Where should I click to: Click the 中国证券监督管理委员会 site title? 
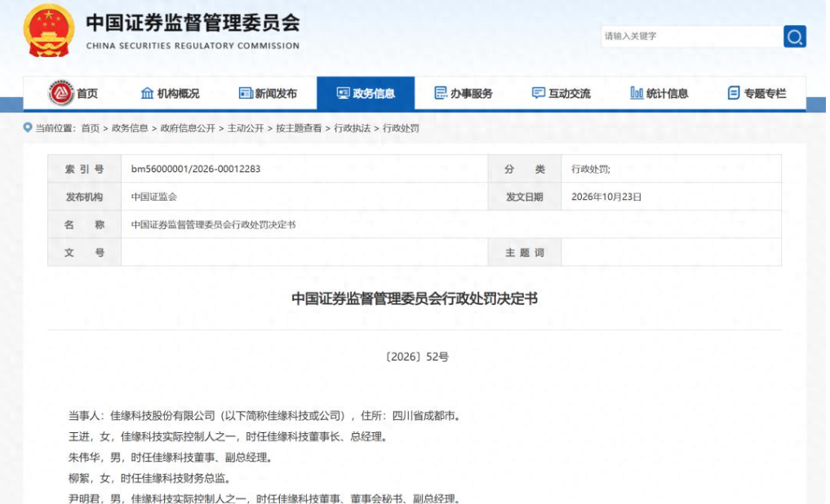click(x=193, y=23)
